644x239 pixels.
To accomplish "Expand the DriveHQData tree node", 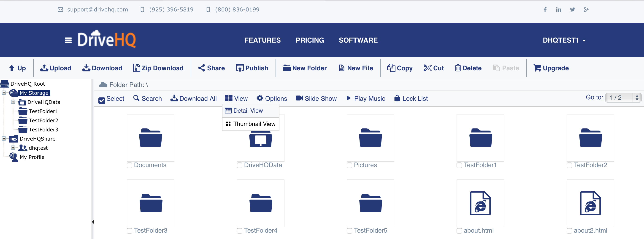I will (13, 102).
